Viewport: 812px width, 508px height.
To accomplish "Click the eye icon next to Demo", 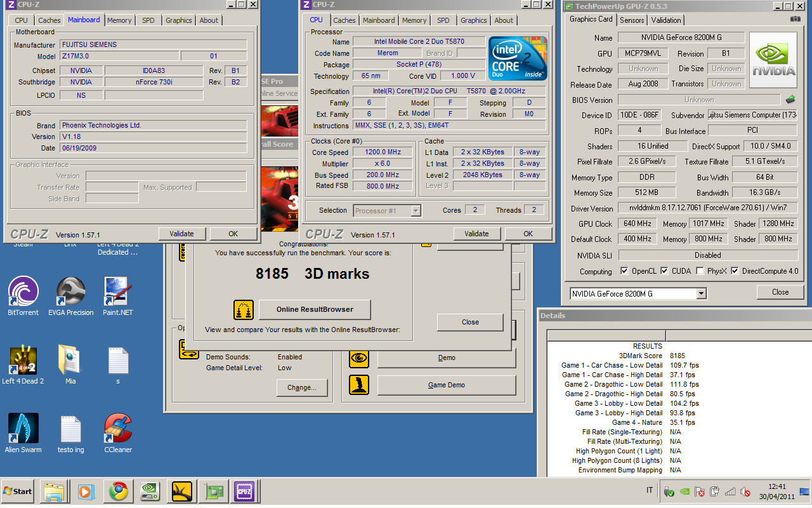I will (359, 358).
